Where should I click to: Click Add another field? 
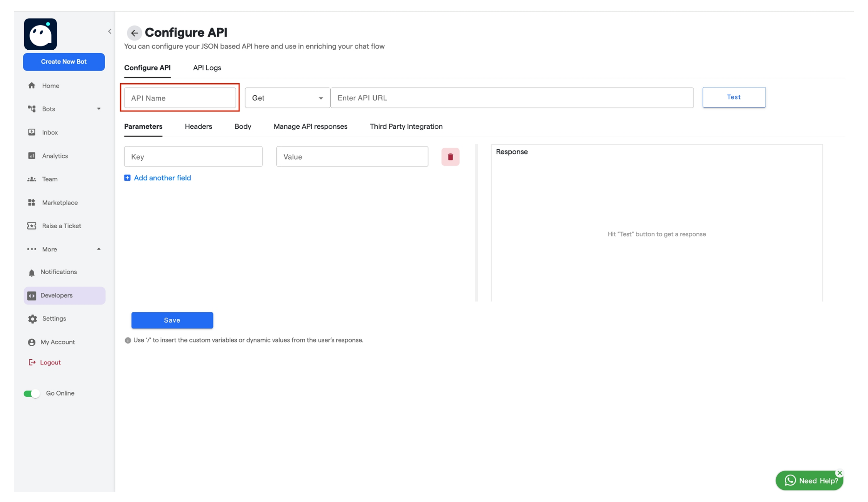click(x=162, y=178)
